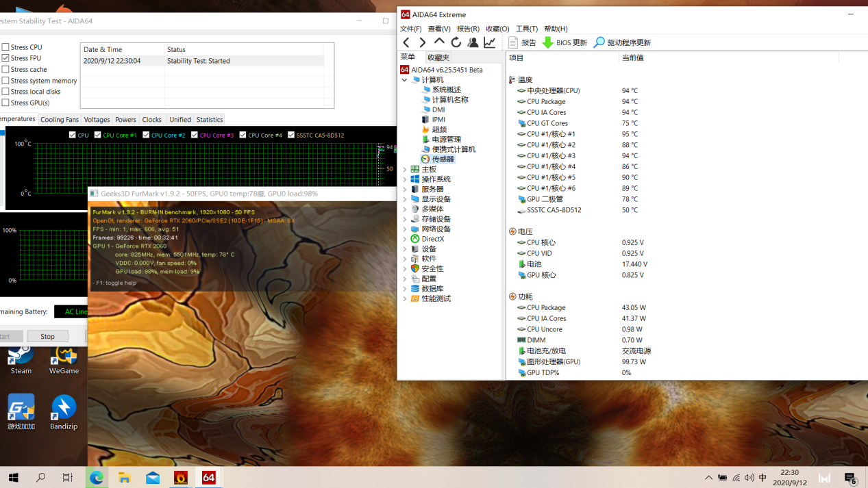Open WeGame desktop shortcut
The image size is (868, 488).
coord(64,359)
